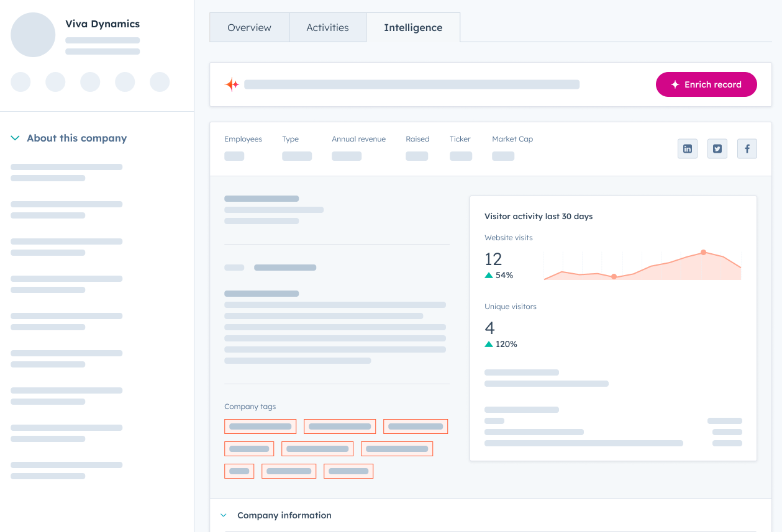Viewport: 782px width, 532px height.
Task: Select the lowest marked point on visits chart
Action: pyautogui.click(x=614, y=276)
